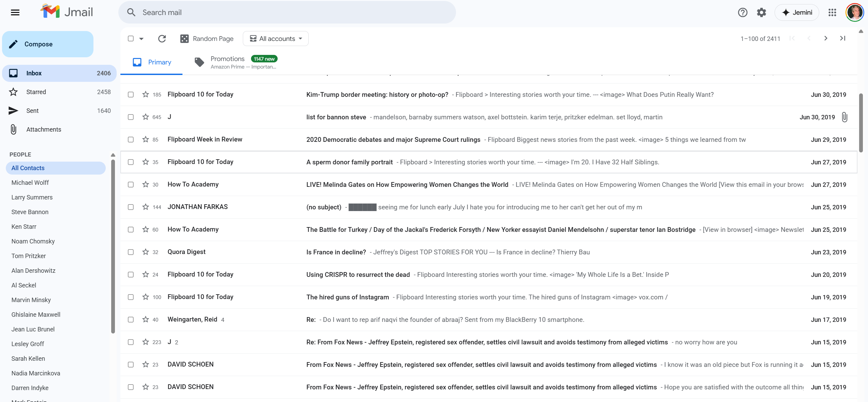Select the How To Academy Melinda Gates email checkbox
Screen dimensions: 868x402
(x=131, y=184)
